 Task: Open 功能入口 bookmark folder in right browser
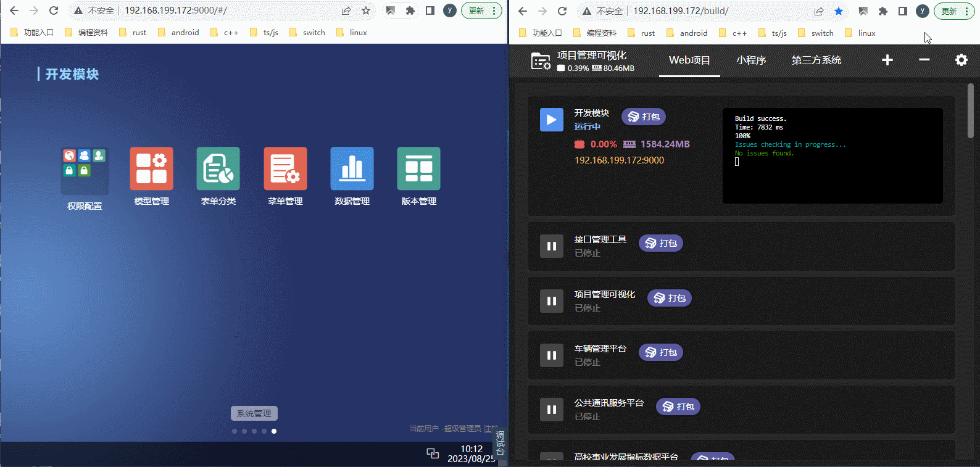541,33
